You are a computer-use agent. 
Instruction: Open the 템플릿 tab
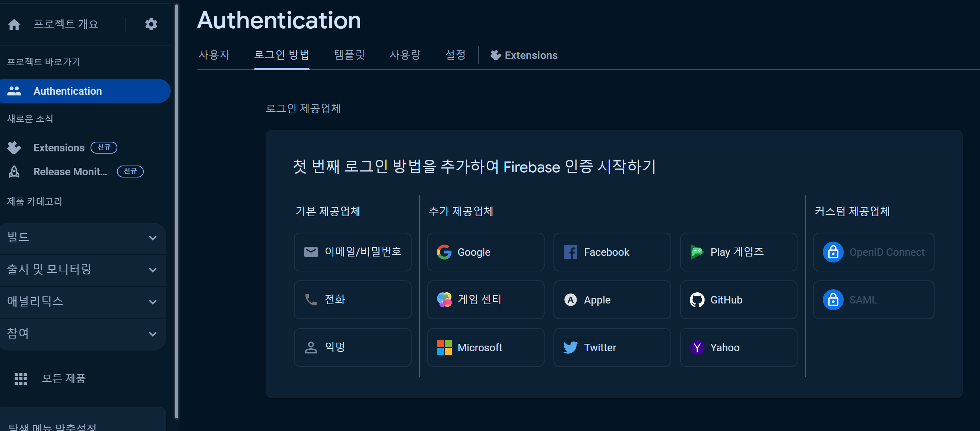(349, 55)
